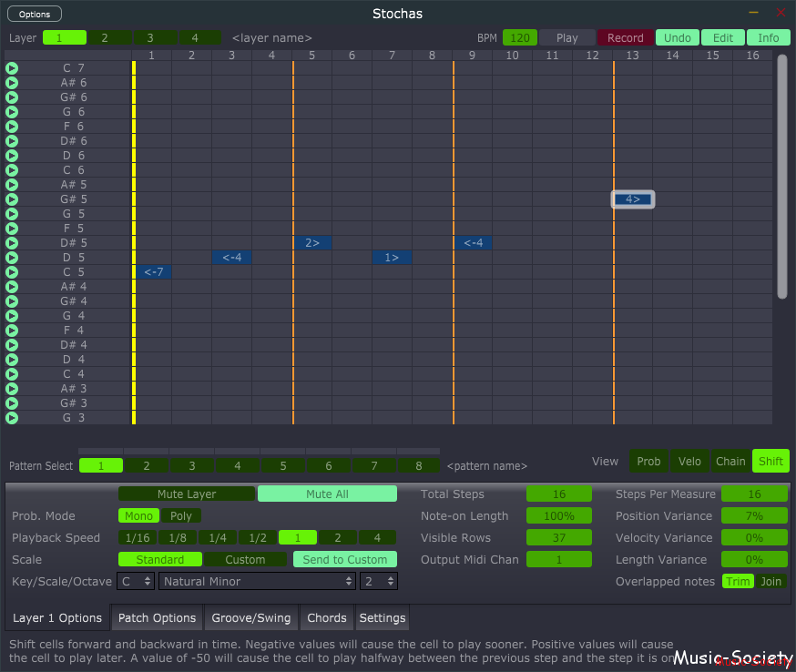The height and width of the screenshot is (672, 796).
Task: Adjust the Note-on Length 100% value
Action: (559, 516)
